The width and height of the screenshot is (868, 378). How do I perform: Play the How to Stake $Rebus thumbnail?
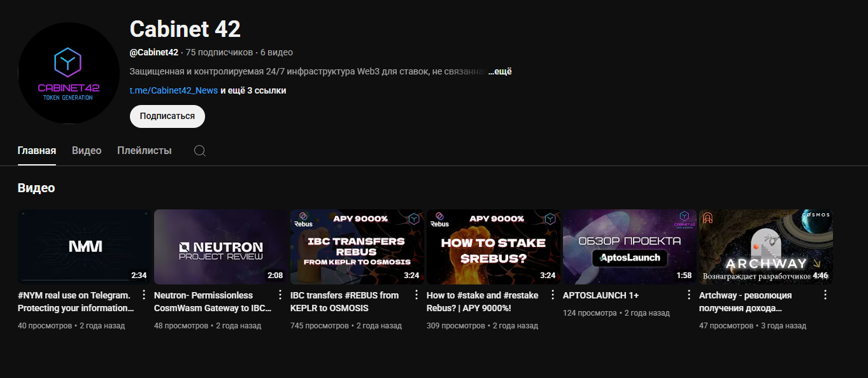coord(494,247)
